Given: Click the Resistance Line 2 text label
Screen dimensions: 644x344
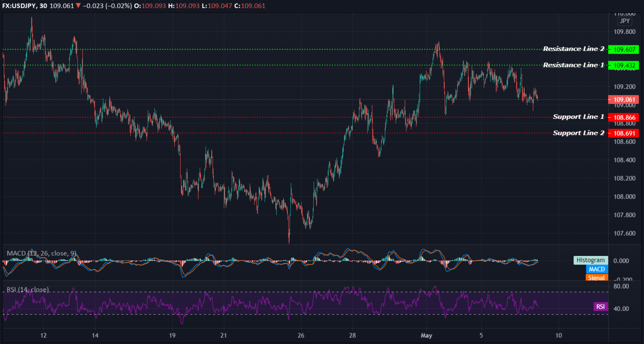Looking at the screenshot, I should 573,49.
